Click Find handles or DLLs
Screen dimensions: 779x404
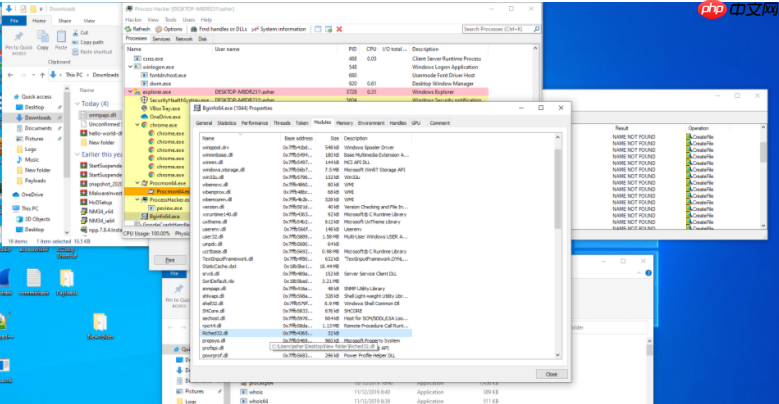218,29
